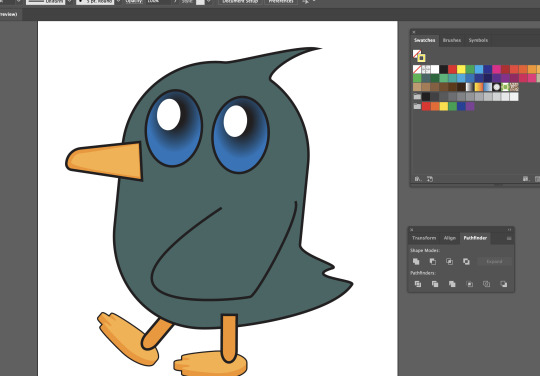Close the Swatches panel group
540x376 pixels.
414,32
